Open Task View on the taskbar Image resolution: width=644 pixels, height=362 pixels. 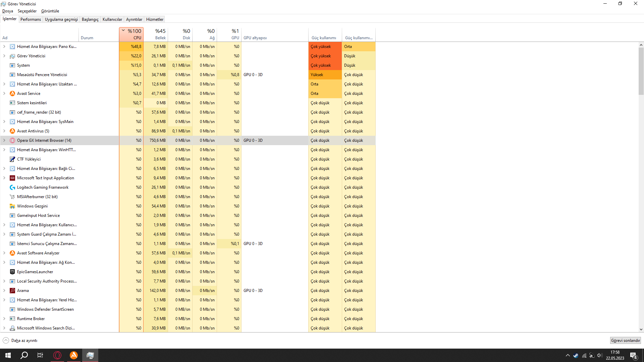(40, 355)
